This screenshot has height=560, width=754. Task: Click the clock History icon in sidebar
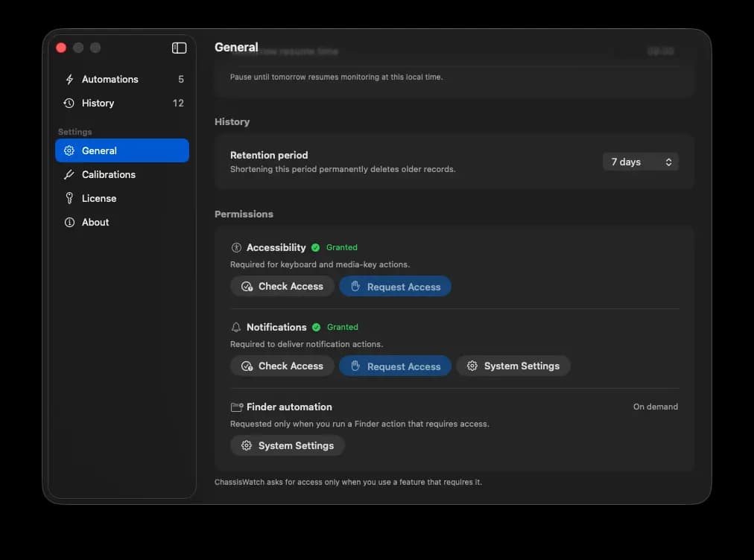[69, 103]
